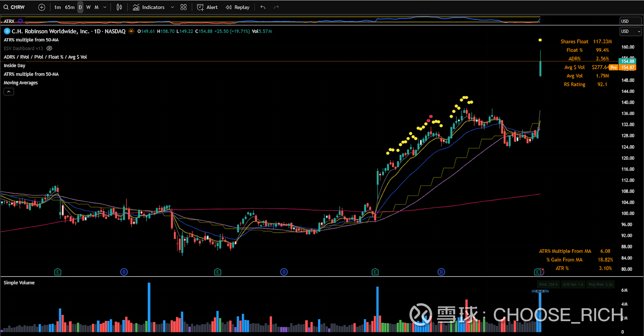Viewport: 644px width, 336px height.
Task: Create an Alert from the toolbar
Action: point(207,7)
